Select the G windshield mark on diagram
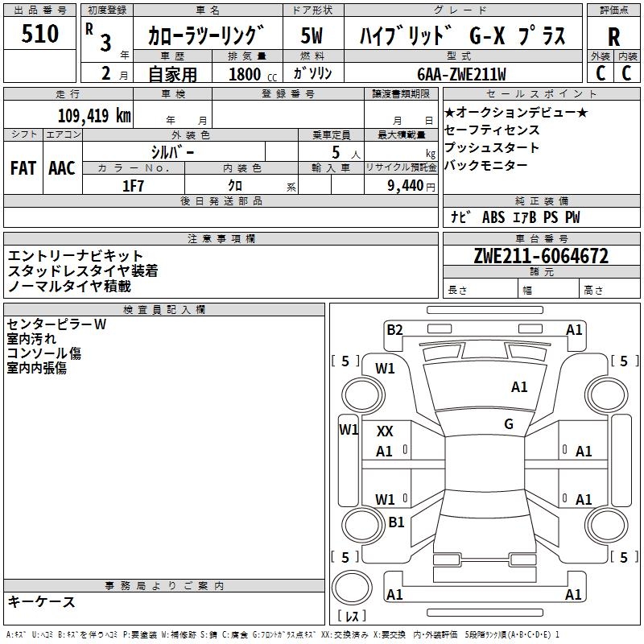This screenshot has height=644, width=644. (509, 424)
